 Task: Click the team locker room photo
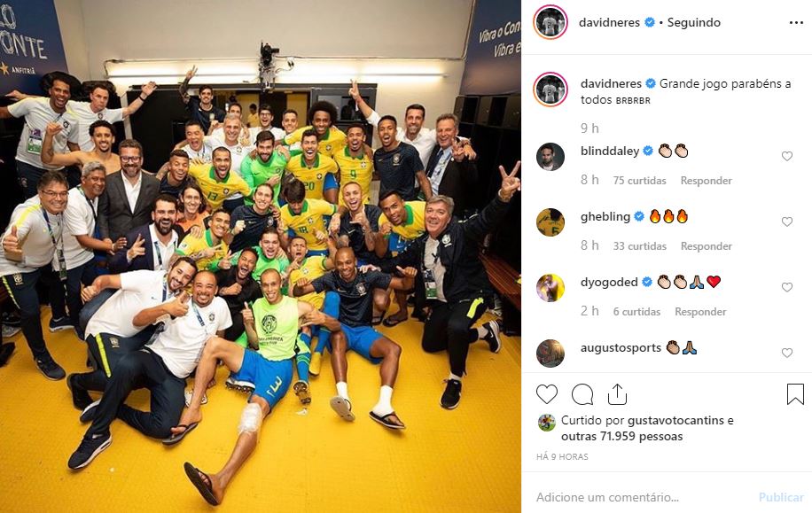pyautogui.click(x=261, y=256)
